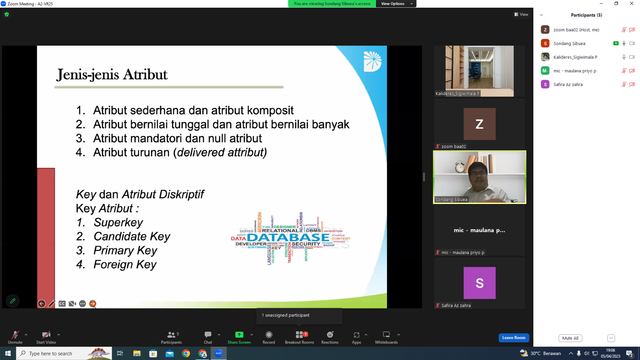Toggle video-off icon for Safira Az zahra

tap(632, 84)
